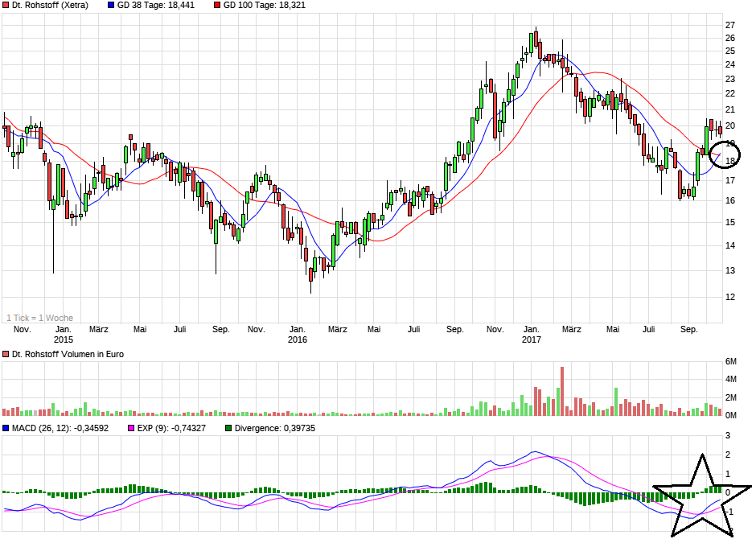The image size is (756, 539).
Task: Select the 'GD 100 Tage: 18,321' legend text
Action: pos(265,6)
